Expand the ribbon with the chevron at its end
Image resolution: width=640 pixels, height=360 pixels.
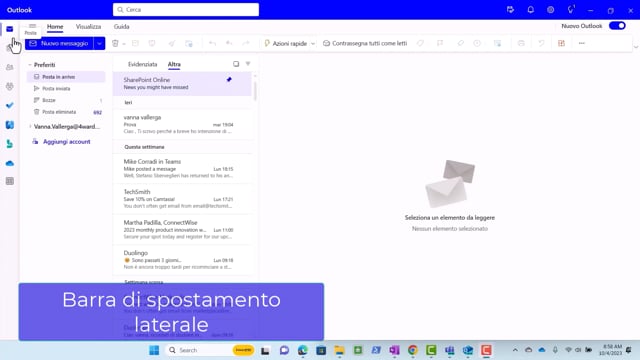coord(636,47)
